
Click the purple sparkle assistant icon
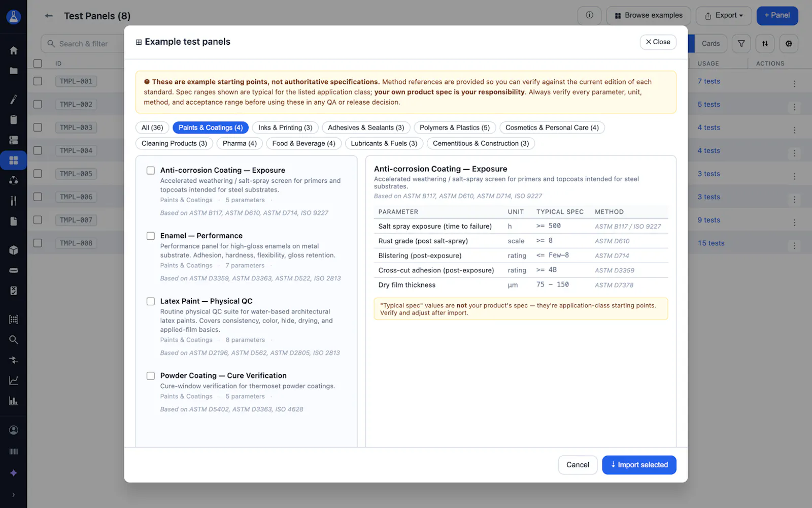click(14, 473)
